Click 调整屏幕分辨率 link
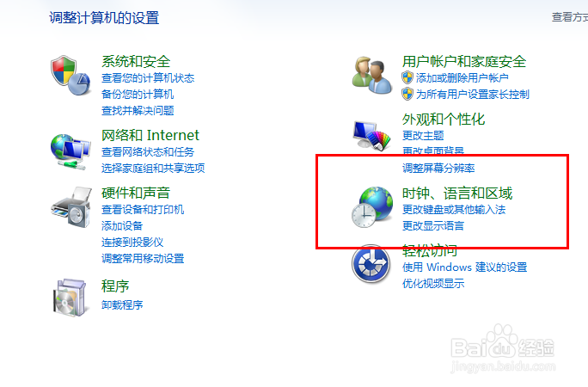This screenshot has height=387, width=588. point(438,168)
